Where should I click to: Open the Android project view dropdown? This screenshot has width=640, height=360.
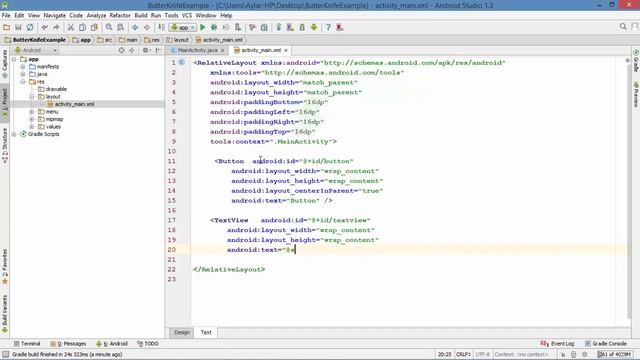click(36, 50)
